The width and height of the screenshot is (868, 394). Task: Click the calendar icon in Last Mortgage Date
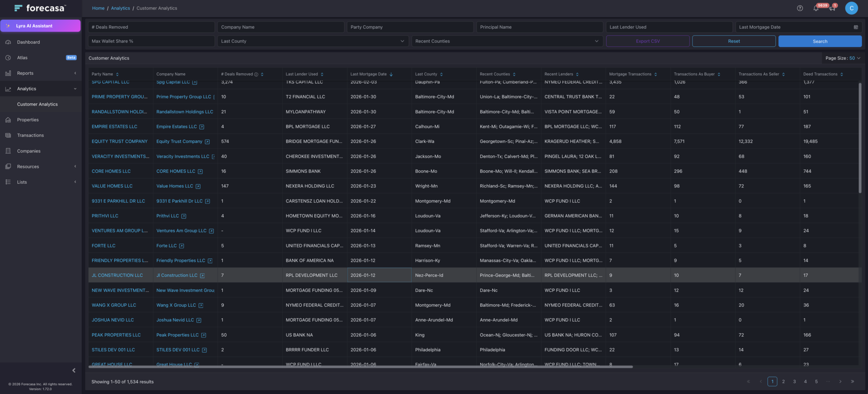(x=856, y=27)
